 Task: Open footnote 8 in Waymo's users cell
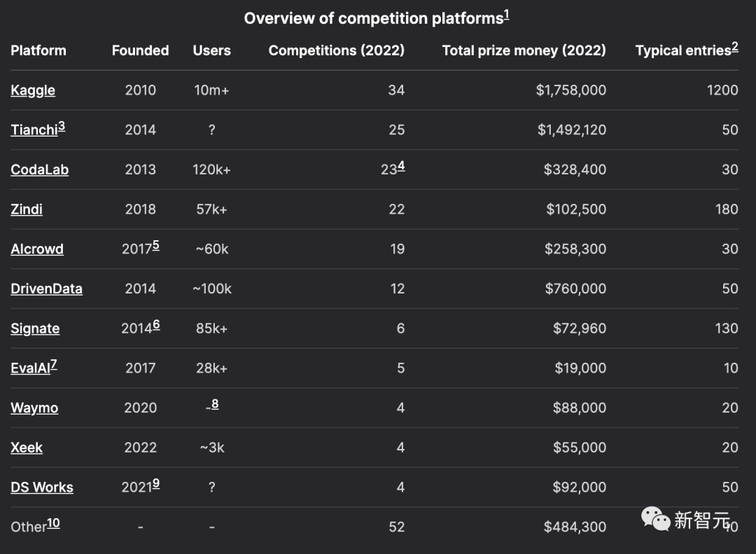click(x=215, y=403)
